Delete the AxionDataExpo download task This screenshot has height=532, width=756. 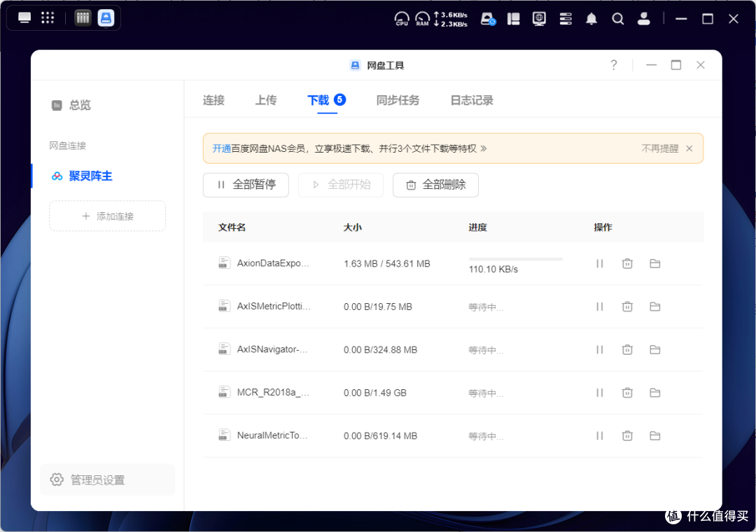(627, 263)
